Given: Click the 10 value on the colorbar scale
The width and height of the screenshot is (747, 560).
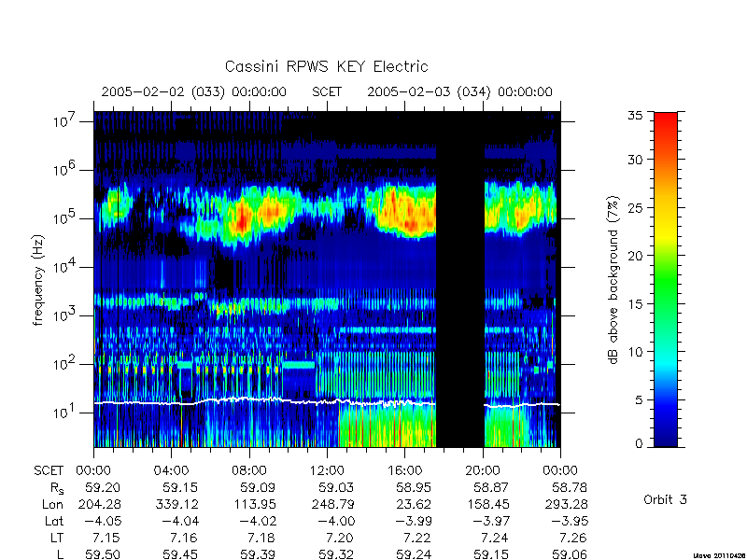Looking at the screenshot, I should (636, 352).
